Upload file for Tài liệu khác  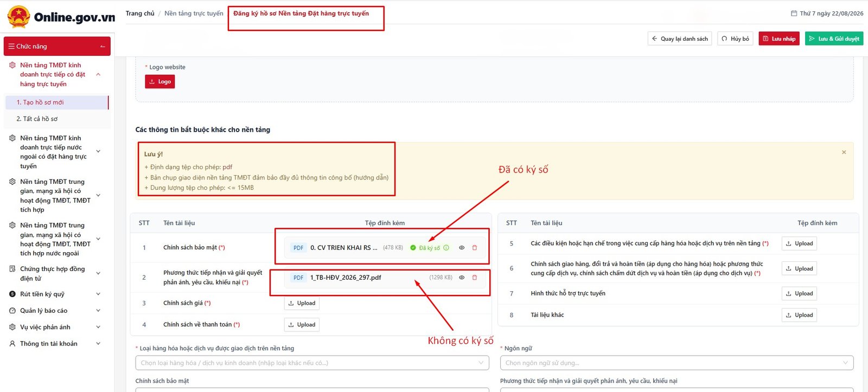799,315
